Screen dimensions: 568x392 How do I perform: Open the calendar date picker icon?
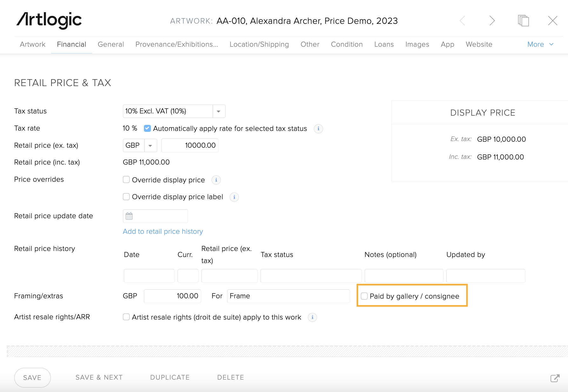(129, 216)
